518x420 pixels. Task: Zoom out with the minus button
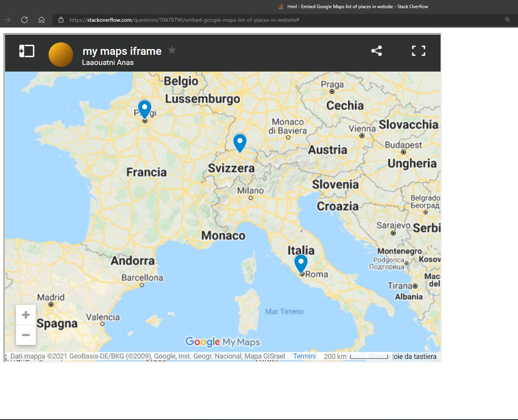[x=26, y=335]
